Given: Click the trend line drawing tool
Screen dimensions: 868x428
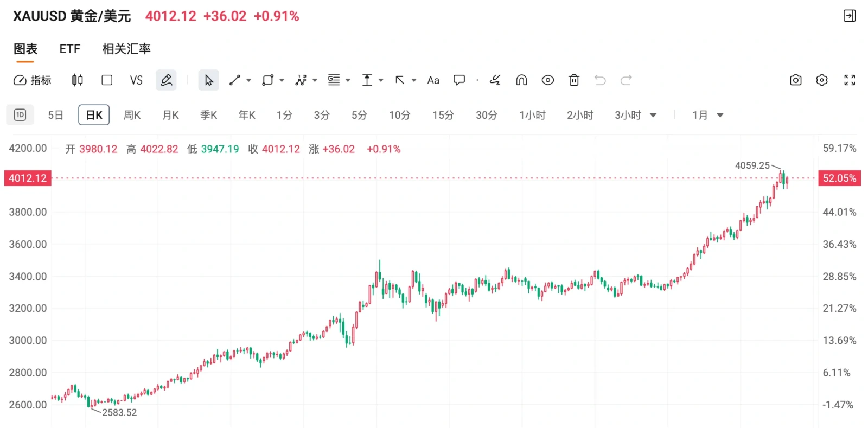Looking at the screenshot, I should 233,80.
